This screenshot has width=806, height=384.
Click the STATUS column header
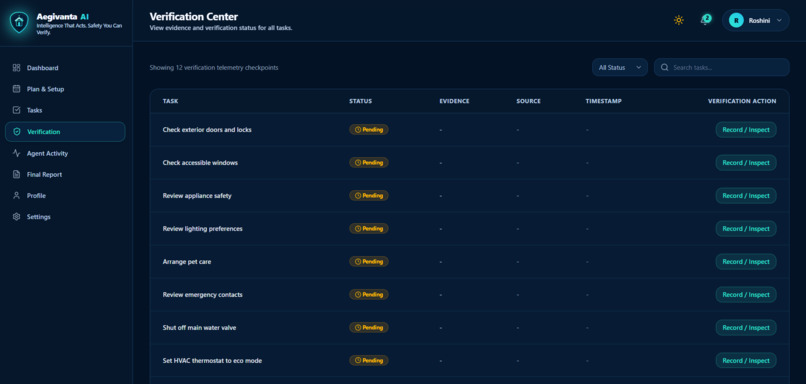pyautogui.click(x=360, y=101)
